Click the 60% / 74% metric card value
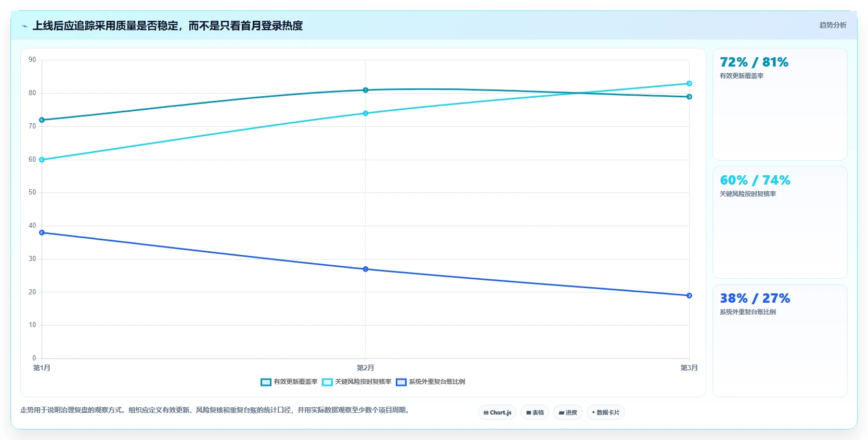 pos(755,180)
